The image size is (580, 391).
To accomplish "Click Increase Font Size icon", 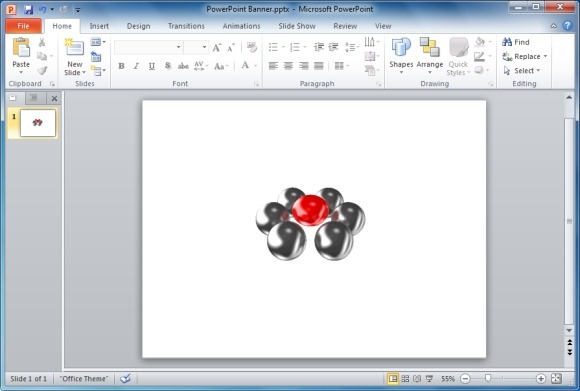I will click(x=217, y=47).
